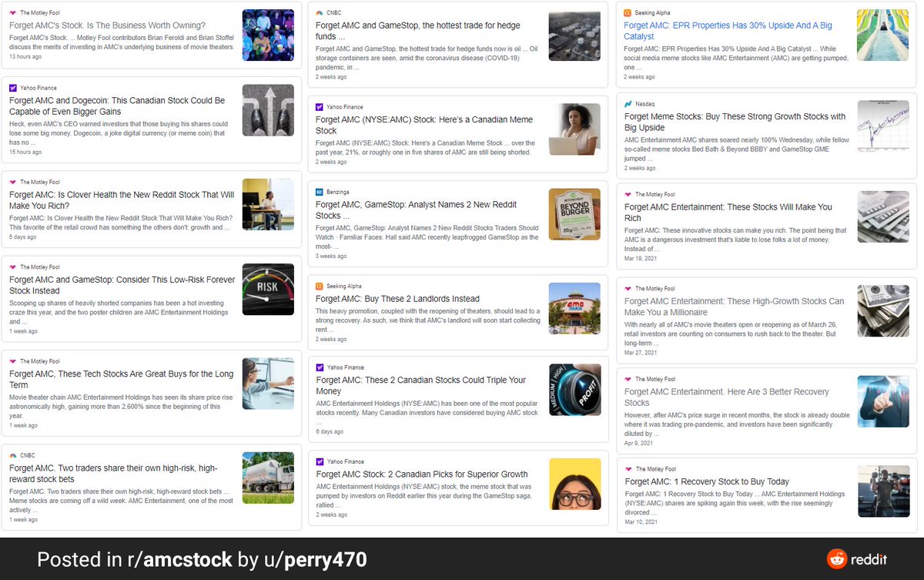Click Seeking Alpha icon on EPR Properties card
Screen dimensions: 924x580
pos(628,13)
